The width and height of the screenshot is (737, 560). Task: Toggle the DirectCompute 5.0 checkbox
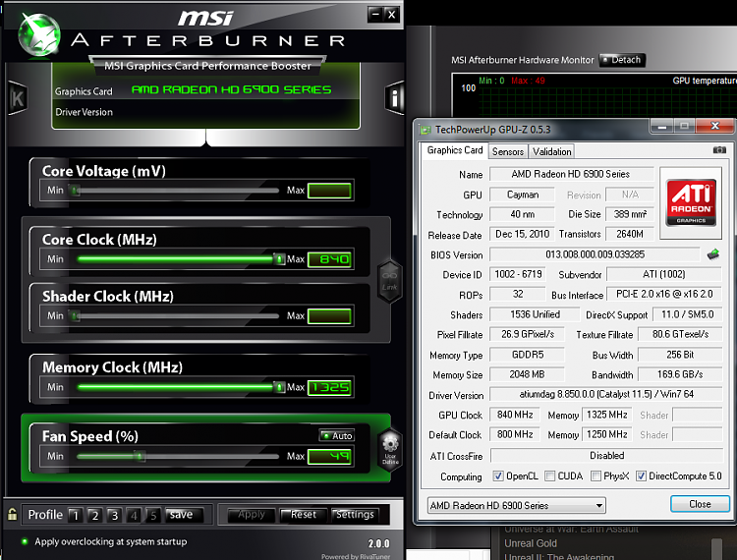[641, 476]
